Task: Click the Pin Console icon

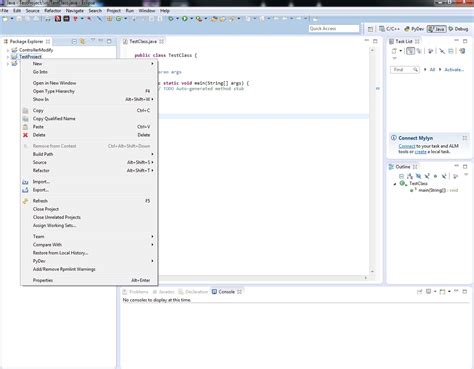Action: click(419, 292)
